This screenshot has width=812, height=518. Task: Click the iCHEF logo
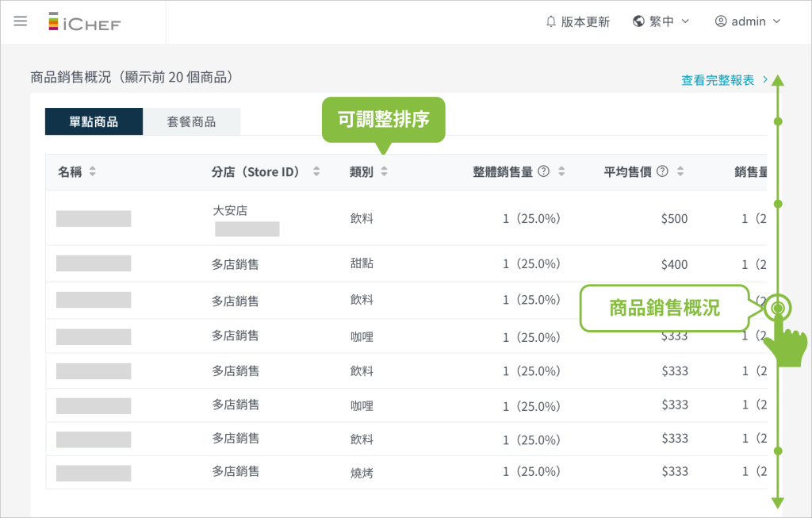84,22
